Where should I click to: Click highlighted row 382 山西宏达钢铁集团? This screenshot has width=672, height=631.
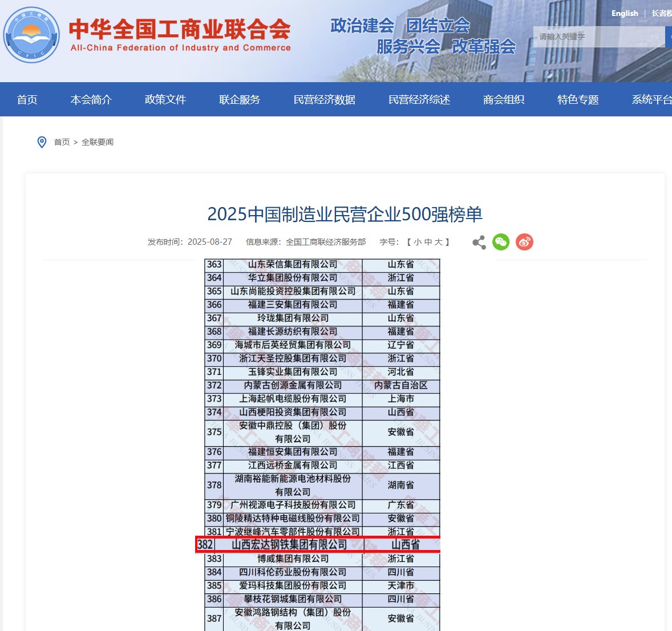click(318, 545)
